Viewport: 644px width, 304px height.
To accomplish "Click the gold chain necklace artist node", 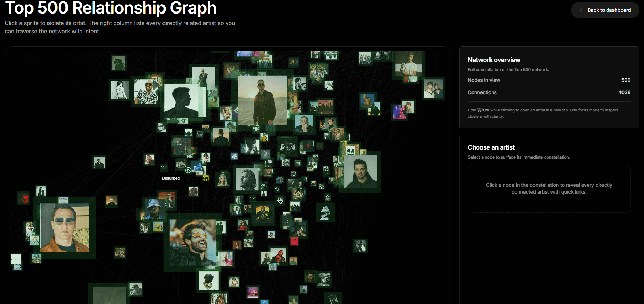I will [x=208, y=281].
